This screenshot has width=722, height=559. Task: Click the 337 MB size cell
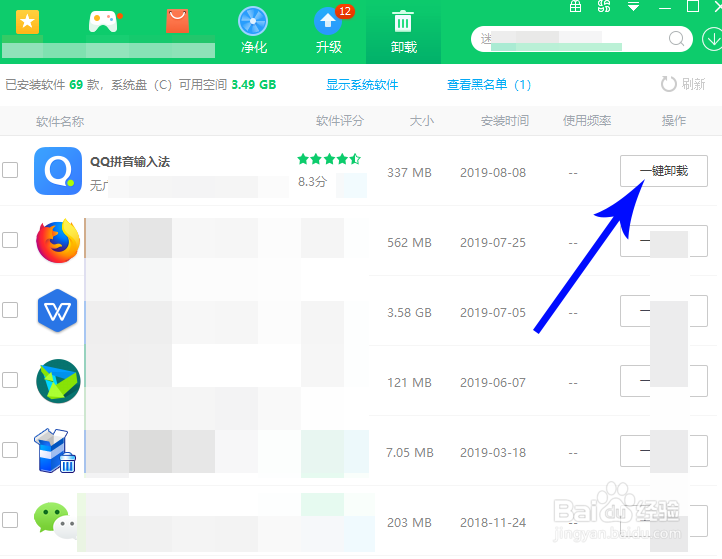coord(409,173)
